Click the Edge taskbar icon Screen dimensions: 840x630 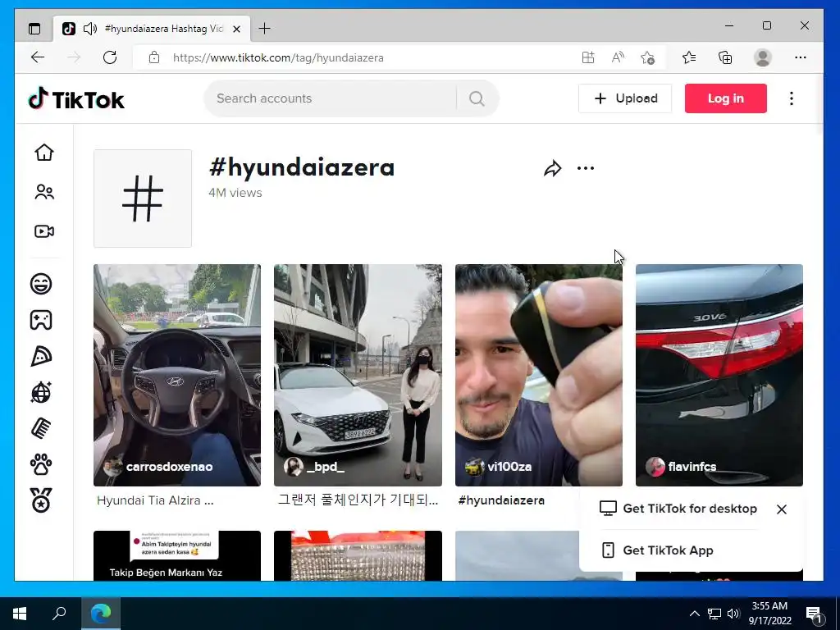pos(101,614)
